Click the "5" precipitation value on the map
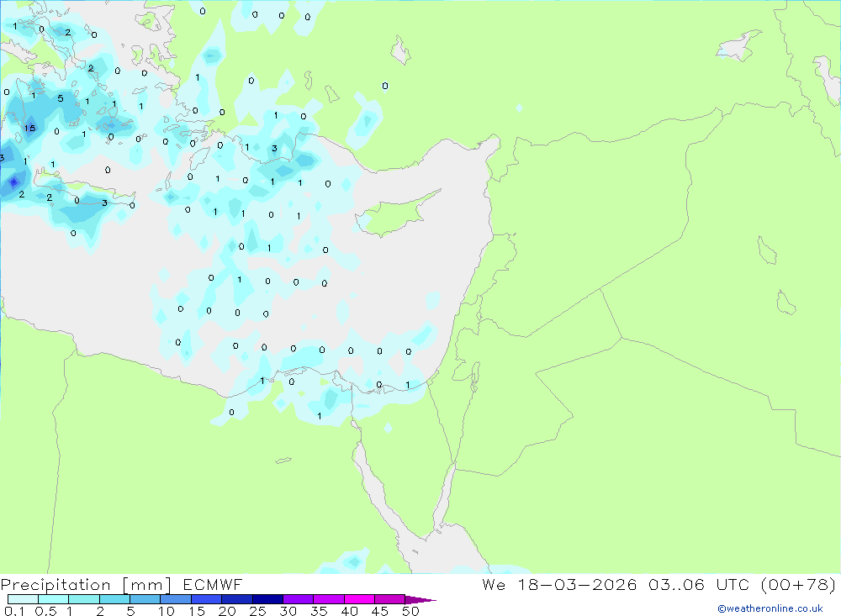841x616 pixels. click(x=61, y=98)
